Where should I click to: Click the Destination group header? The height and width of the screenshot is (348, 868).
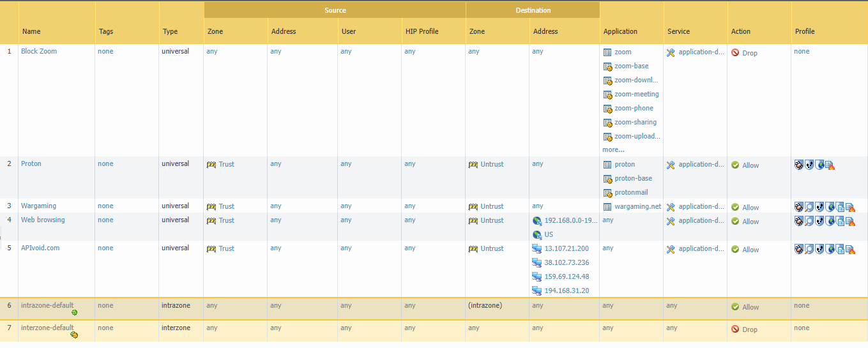(x=533, y=10)
